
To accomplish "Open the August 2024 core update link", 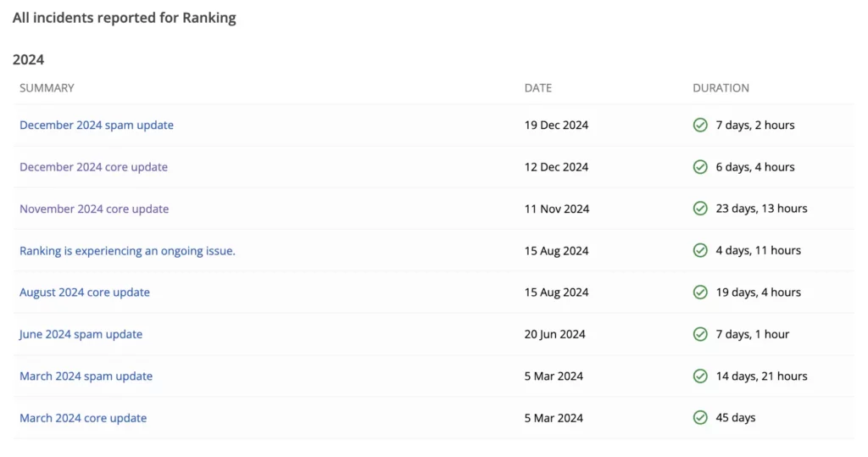I will [85, 293].
